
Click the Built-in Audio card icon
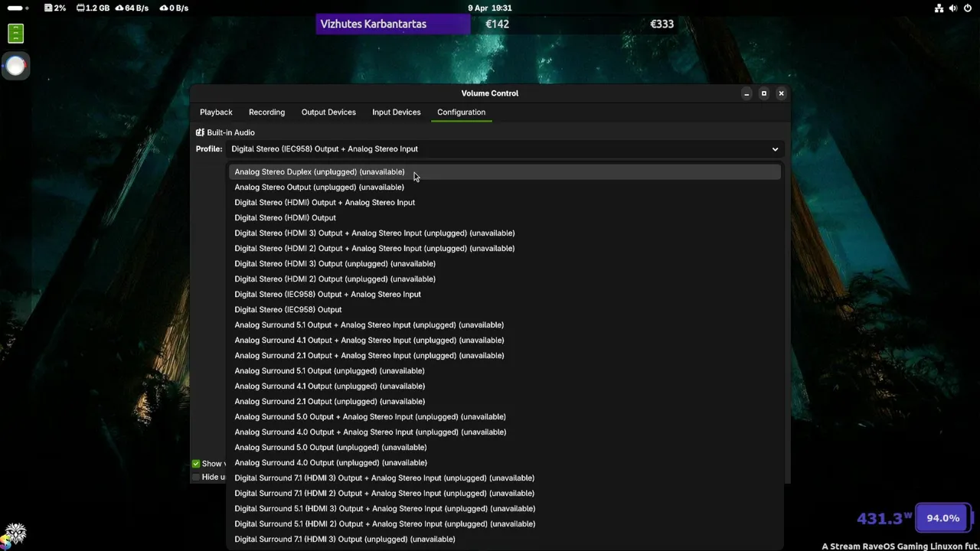coord(200,132)
